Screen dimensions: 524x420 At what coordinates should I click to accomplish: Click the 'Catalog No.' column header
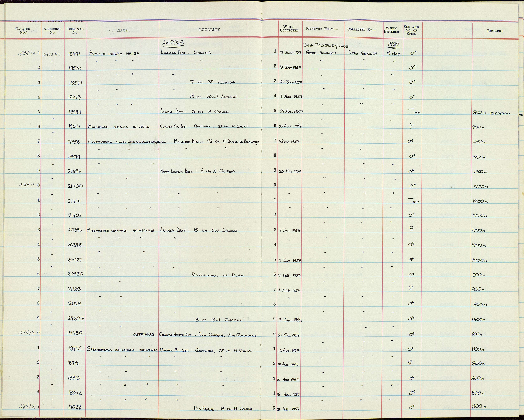pos(23,31)
